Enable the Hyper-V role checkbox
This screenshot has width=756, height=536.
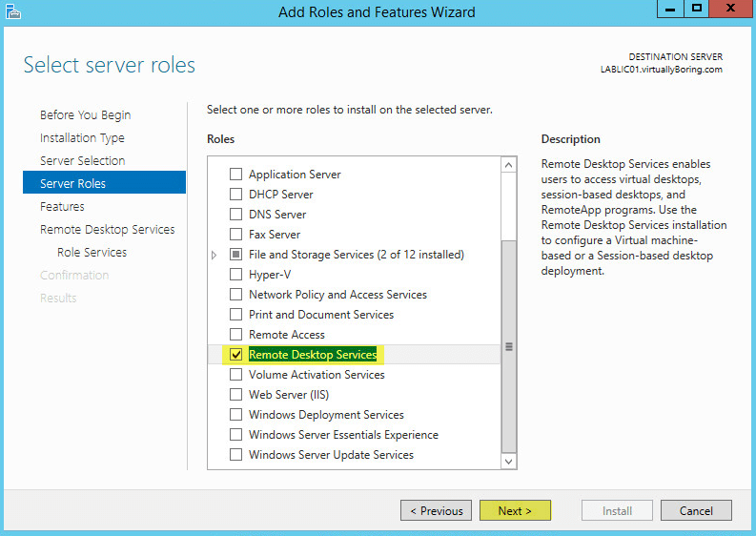235,275
